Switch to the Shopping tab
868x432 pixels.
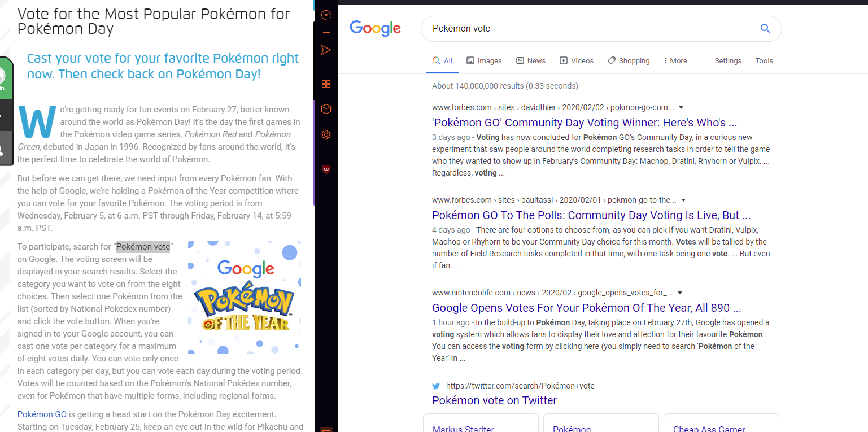pyautogui.click(x=629, y=61)
